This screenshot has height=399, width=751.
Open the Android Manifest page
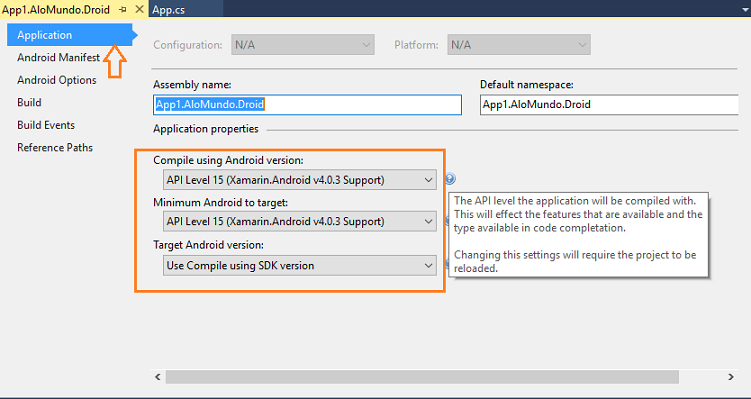(58, 57)
